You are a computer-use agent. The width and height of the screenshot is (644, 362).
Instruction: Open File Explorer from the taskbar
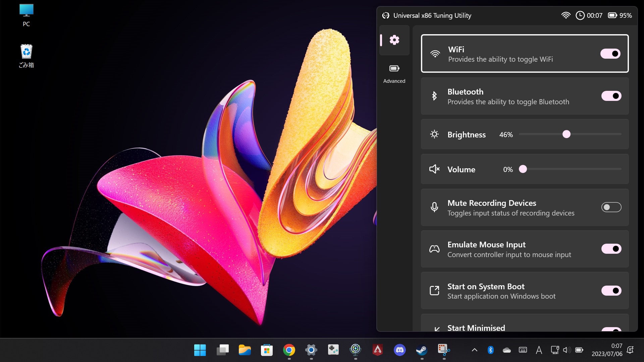245,350
